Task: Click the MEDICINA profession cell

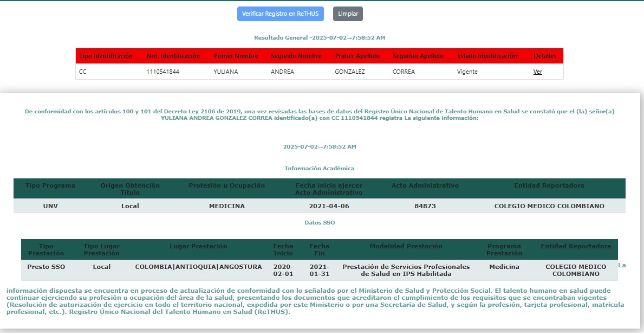Action: pyautogui.click(x=226, y=206)
